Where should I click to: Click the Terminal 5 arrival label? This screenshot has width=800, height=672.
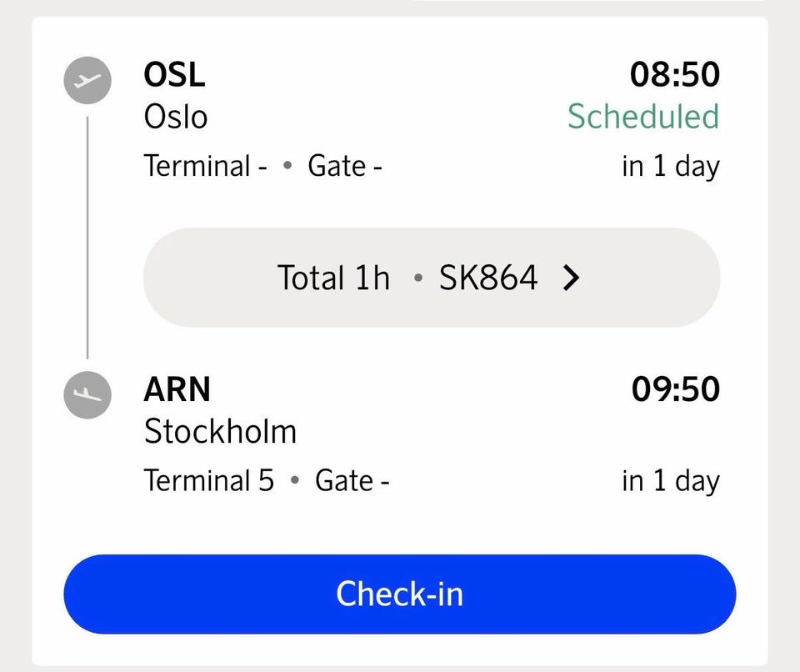(x=209, y=480)
